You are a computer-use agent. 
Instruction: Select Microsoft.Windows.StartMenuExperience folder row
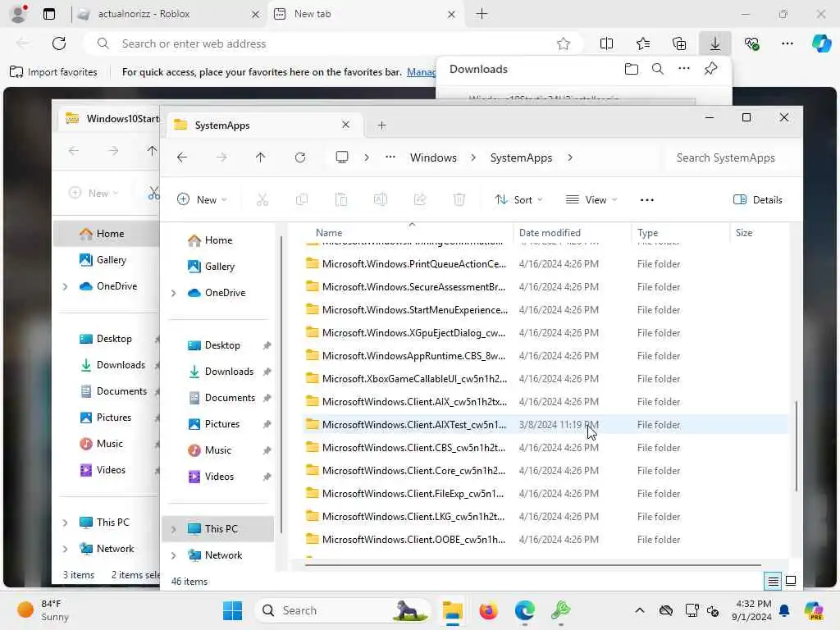[x=546, y=309]
